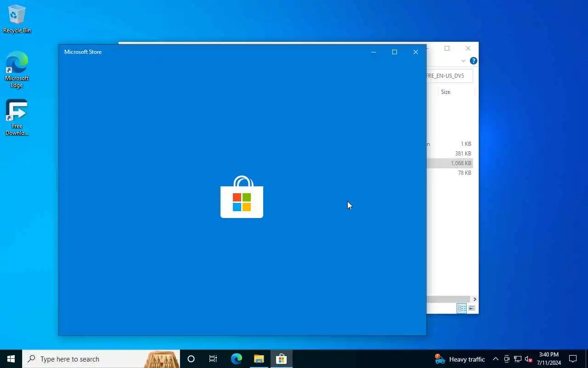
Task: Close the Microsoft Store window
Action: point(416,52)
